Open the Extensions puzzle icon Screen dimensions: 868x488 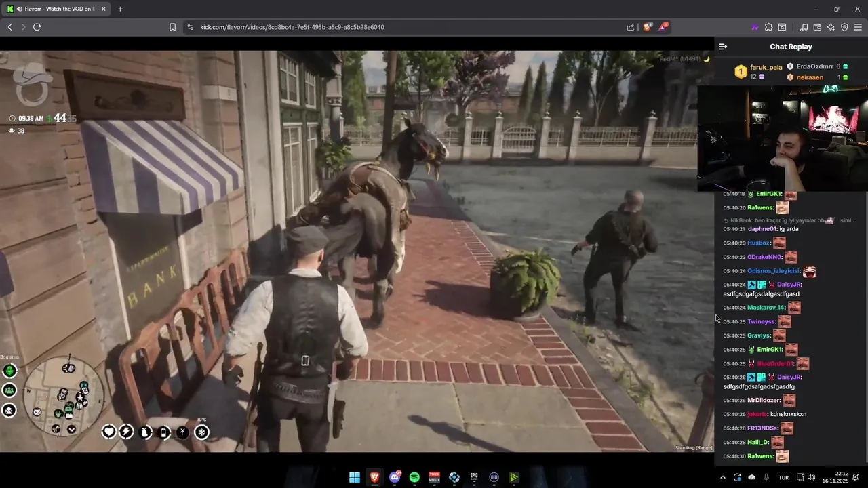pyautogui.click(x=768, y=27)
